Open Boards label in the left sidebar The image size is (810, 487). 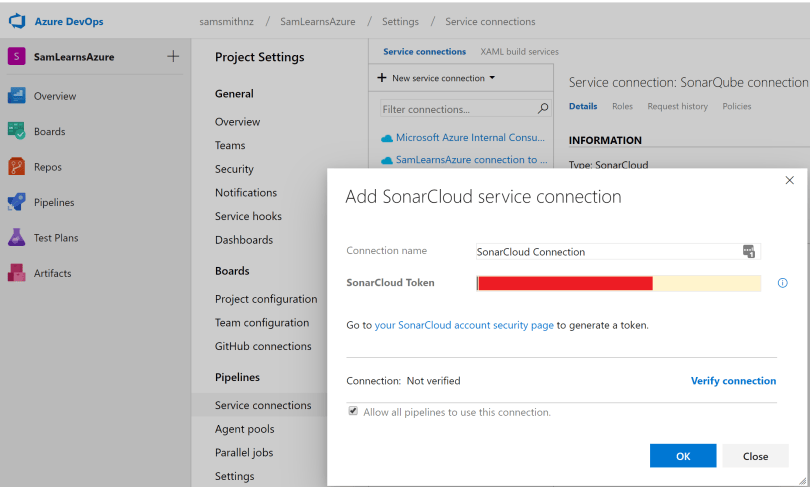[x=50, y=132]
